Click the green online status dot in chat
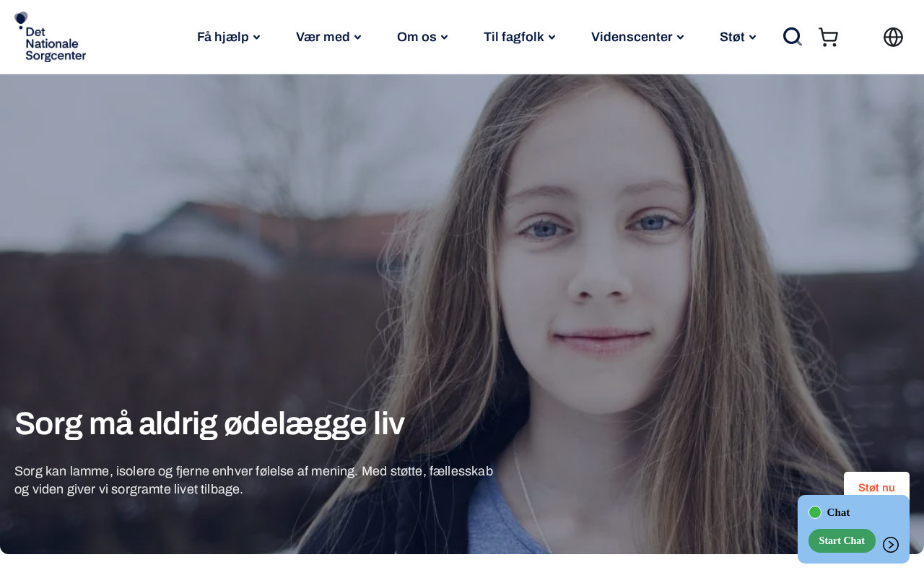 (815, 512)
